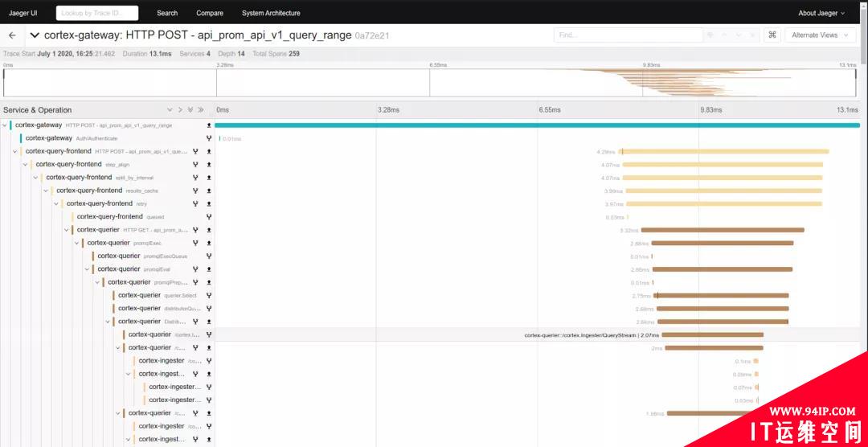The height and width of the screenshot is (447, 868).
Task: Open About Jaeger menu
Action: 821,13
